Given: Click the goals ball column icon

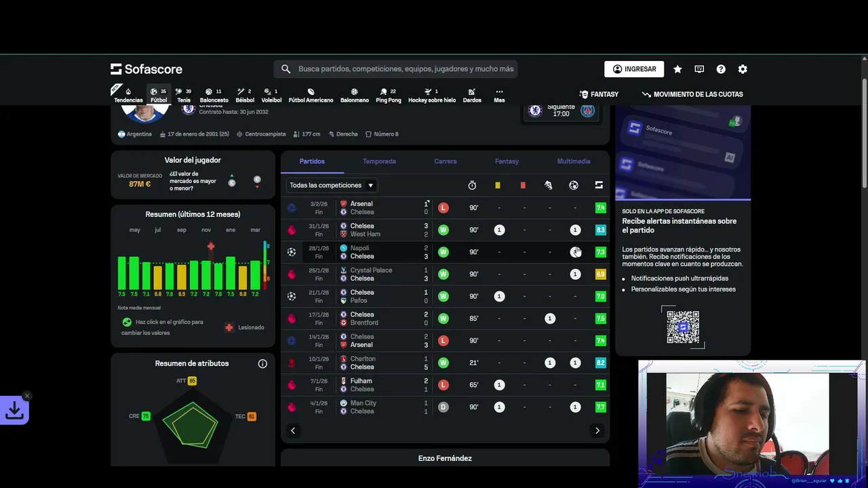Looking at the screenshot, I should coord(574,185).
